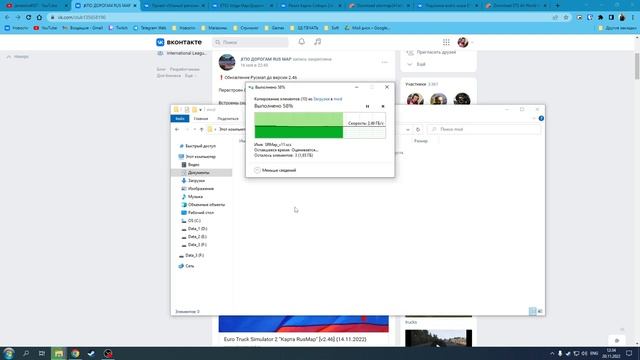The image size is (640, 360).
Task: Click the VK search field
Action: [250, 42]
